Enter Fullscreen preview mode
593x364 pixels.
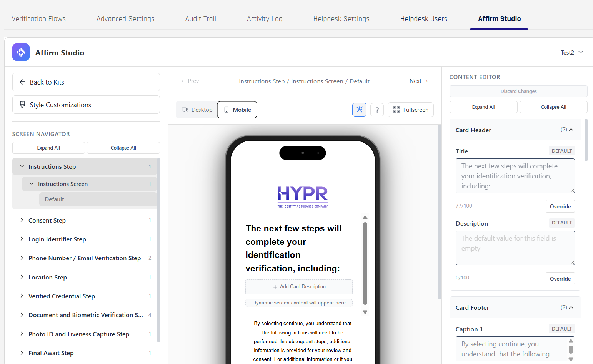tap(410, 110)
